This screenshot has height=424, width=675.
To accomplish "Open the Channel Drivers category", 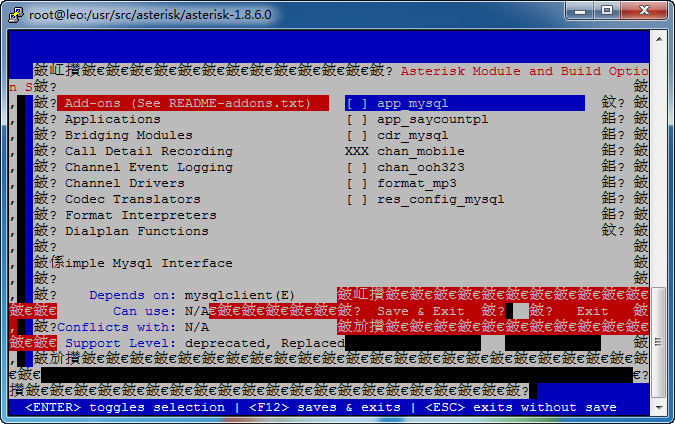I will pos(125,183).
